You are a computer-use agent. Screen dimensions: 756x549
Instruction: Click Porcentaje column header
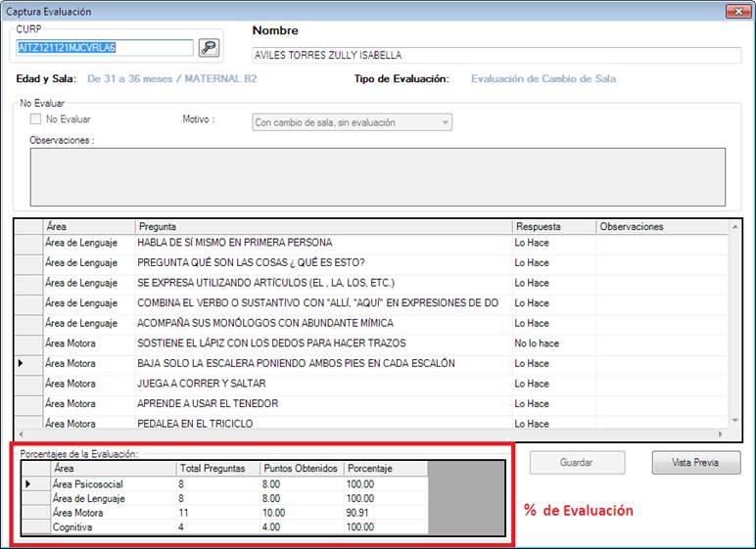click(x=386, y=469)
